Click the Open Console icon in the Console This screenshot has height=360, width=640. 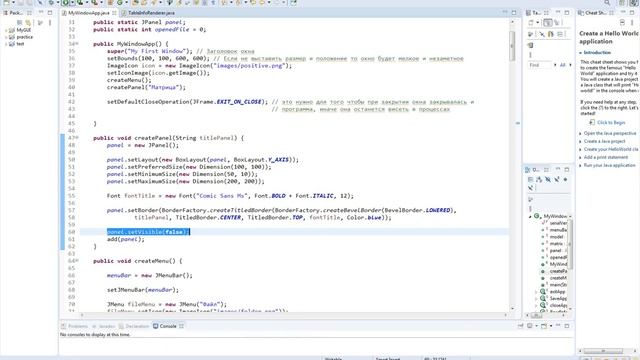tap(544, 326)
